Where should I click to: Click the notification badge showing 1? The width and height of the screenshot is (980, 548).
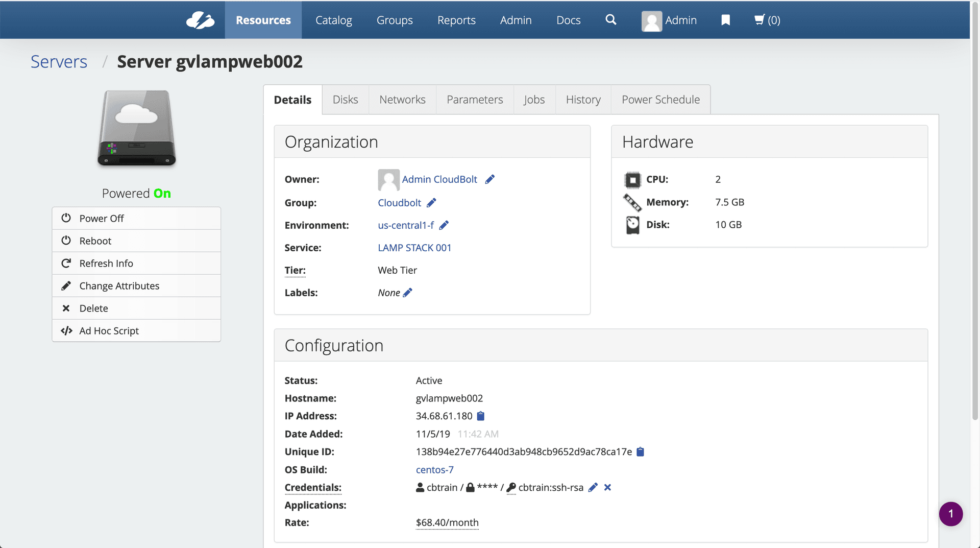pos(950,514)
